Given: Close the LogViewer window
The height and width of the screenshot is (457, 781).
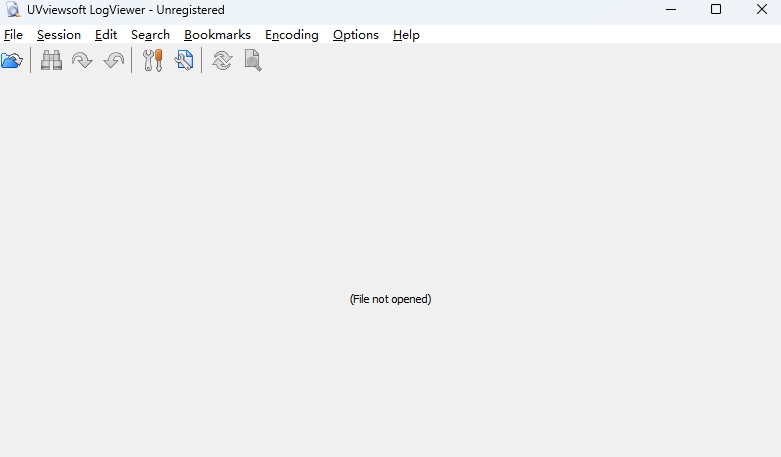Looking at the screenshot, I should point(762,9).
